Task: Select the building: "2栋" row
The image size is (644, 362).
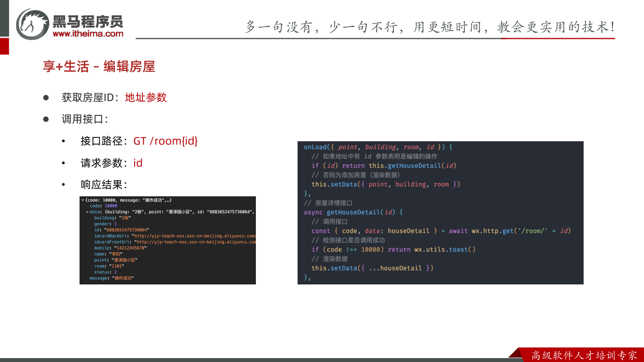Action: [113, 218]
